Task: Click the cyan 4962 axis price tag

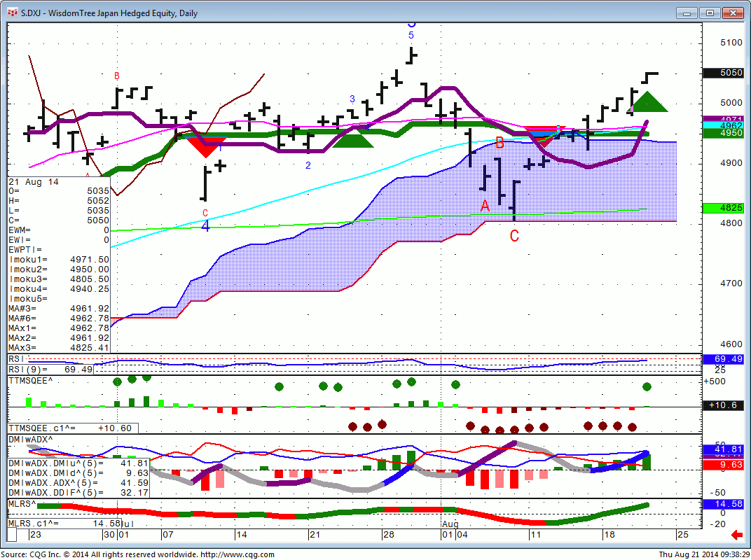Action: [723, 125]
